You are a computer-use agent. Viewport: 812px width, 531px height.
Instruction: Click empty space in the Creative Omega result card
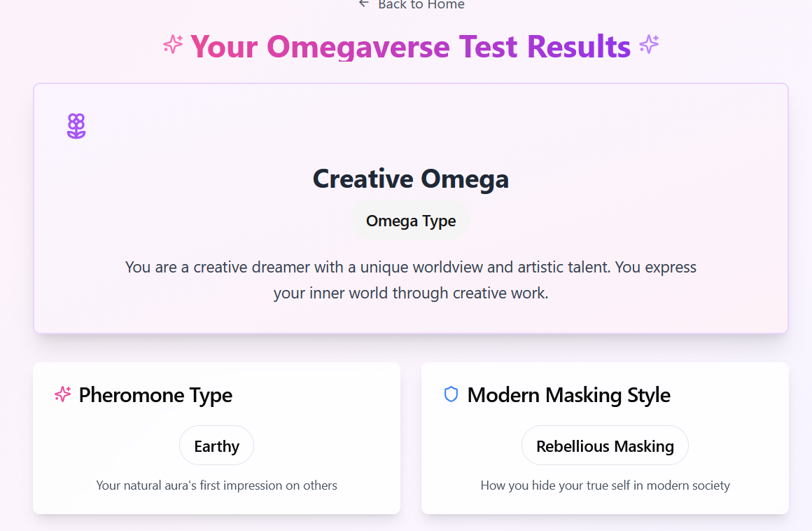630,140
